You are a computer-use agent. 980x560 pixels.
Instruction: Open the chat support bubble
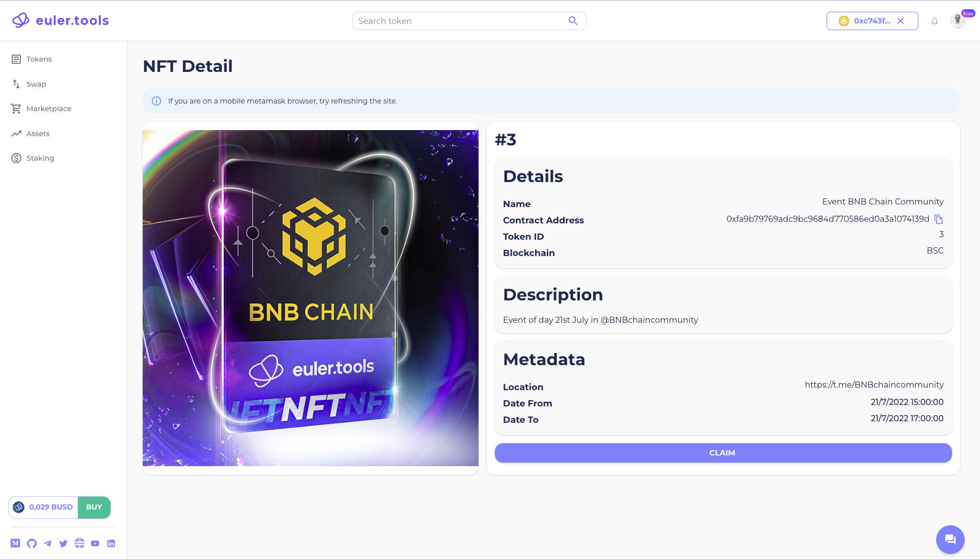(x=950, y=539)
